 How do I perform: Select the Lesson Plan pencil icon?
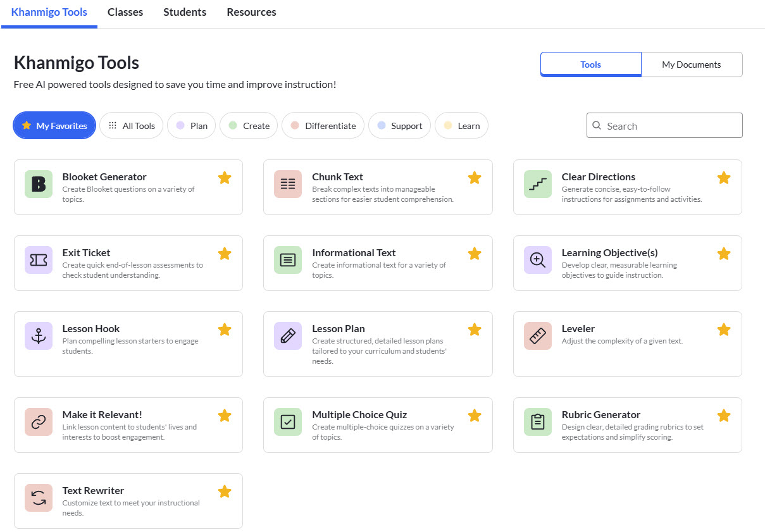(287, 335)
